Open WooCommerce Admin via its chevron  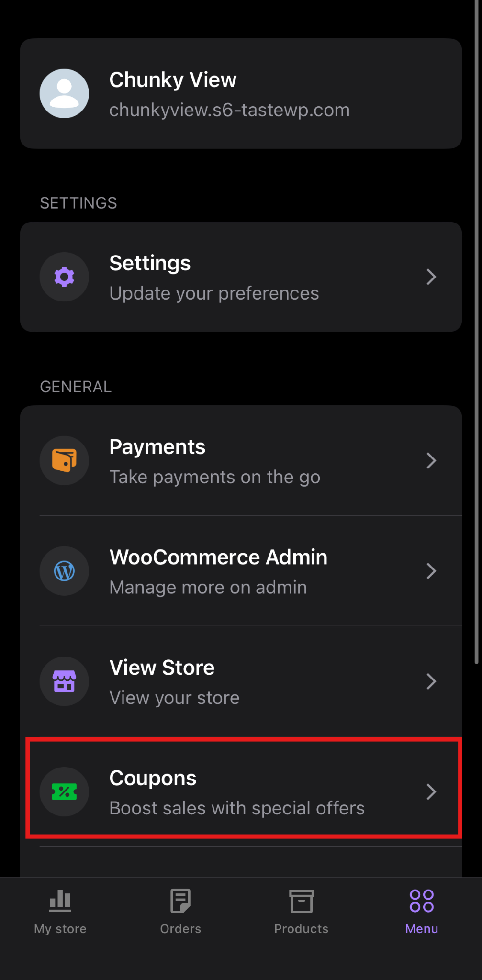431,571
